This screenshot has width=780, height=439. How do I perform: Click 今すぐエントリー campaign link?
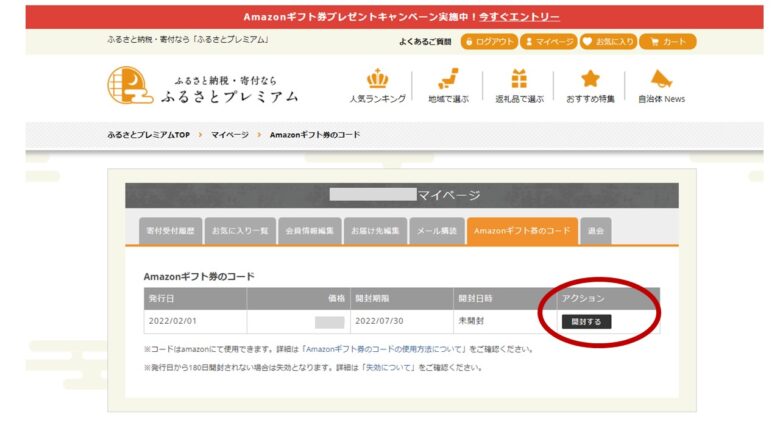coord(519,17)
